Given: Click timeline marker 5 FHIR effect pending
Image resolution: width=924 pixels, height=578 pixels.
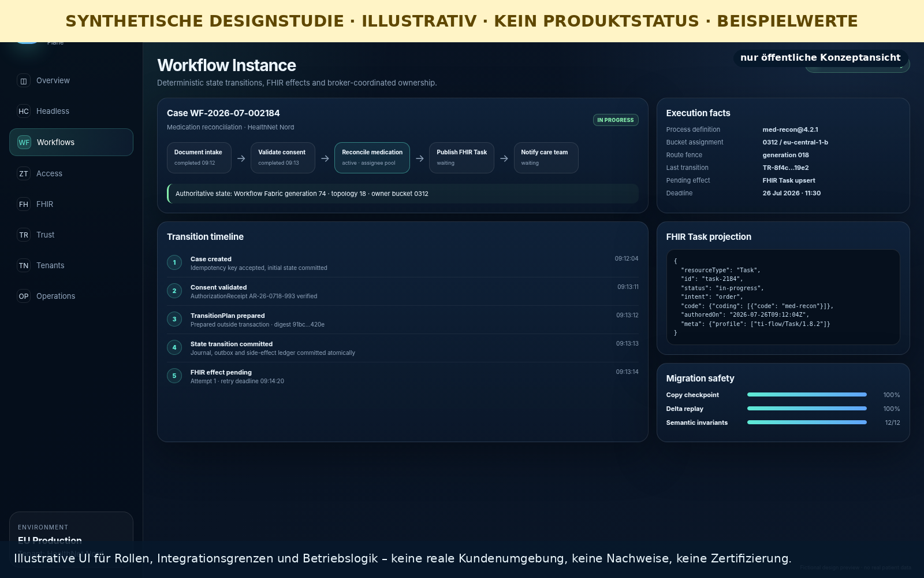Looking at the screenshot, I should click(174, 376).
